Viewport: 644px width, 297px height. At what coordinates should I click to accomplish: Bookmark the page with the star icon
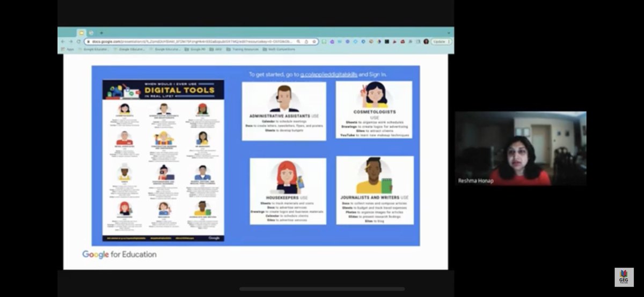click(x=314, y=41)
